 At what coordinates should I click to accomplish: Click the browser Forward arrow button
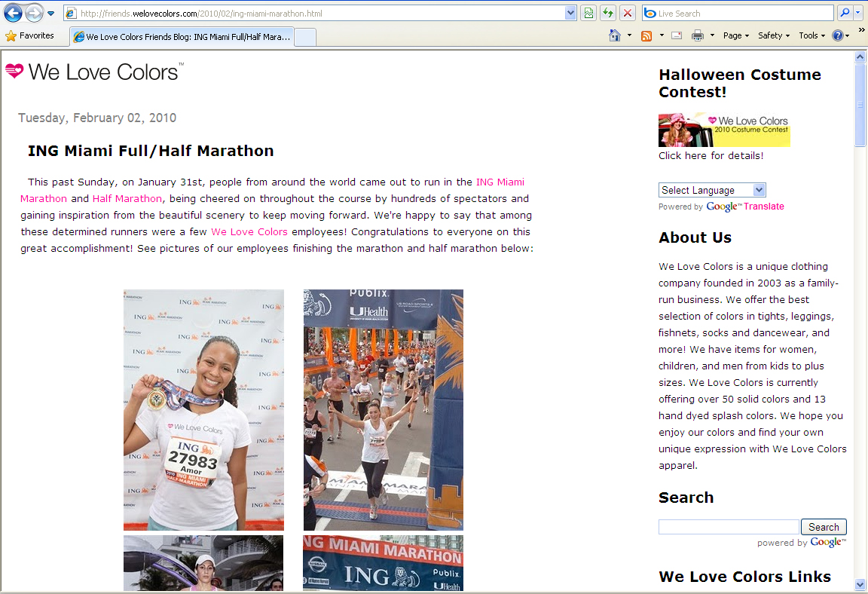pyautogui.click(x=35, y=13)
